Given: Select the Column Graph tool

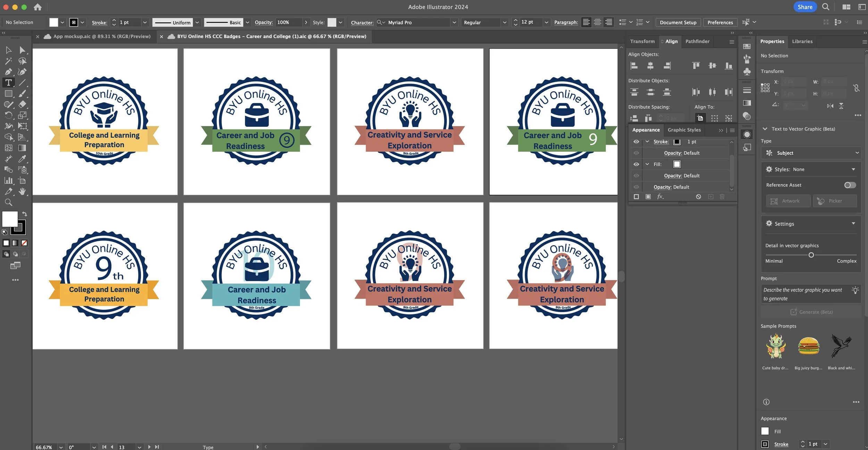Looking at the screenshot, I should (9, 180).
